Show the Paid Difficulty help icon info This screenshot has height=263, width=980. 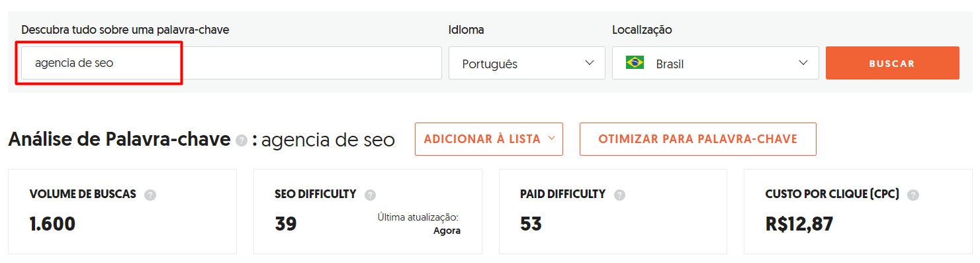point(619,195)
